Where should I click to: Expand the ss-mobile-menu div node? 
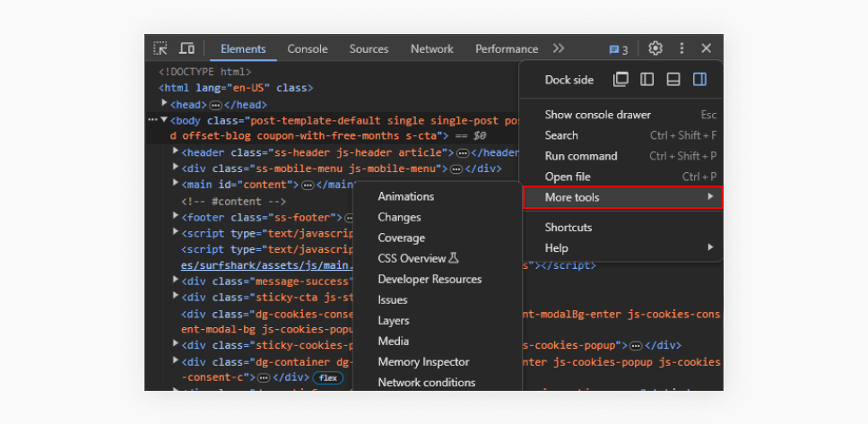tap(176, 167)
